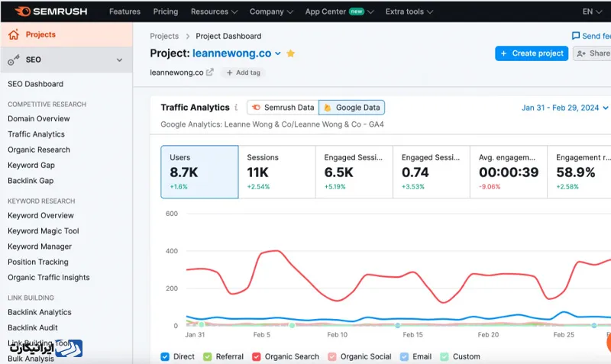Click the Jan 31 annotation marker on chart

(201, 324)
